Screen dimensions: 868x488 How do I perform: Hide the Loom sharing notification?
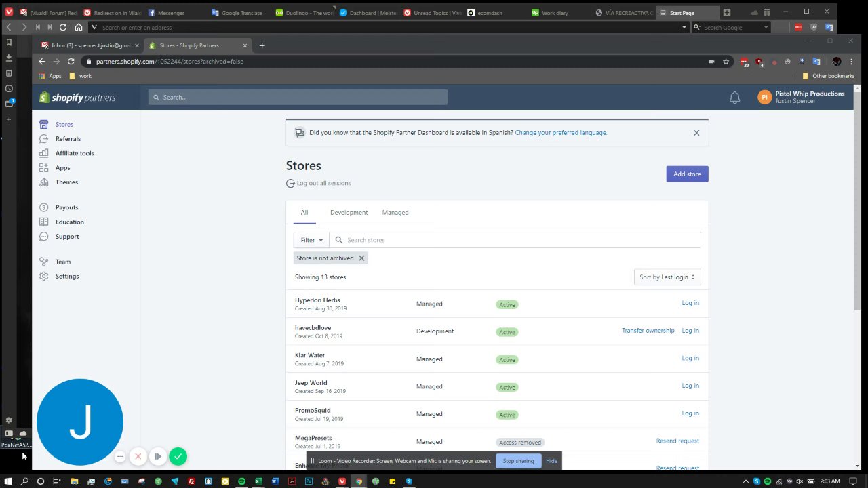[551, 461]
